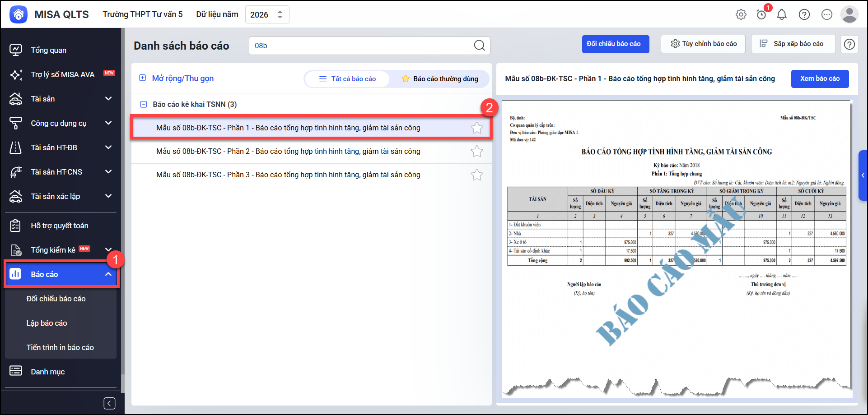
Task: Click the Xem báo cáo button
Action: [x=820, y=79]
